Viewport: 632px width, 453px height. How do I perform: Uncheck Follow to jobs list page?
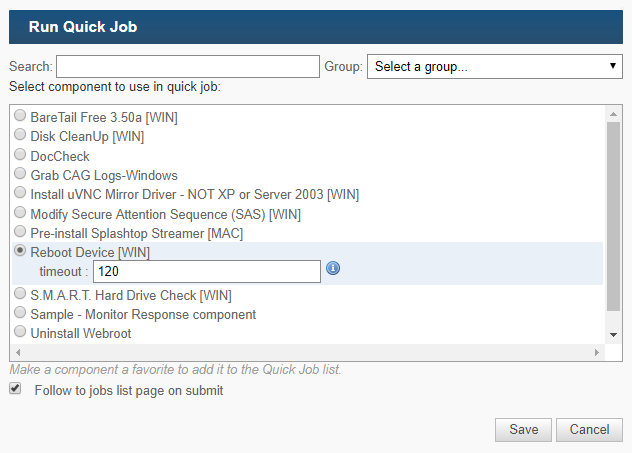15,389
